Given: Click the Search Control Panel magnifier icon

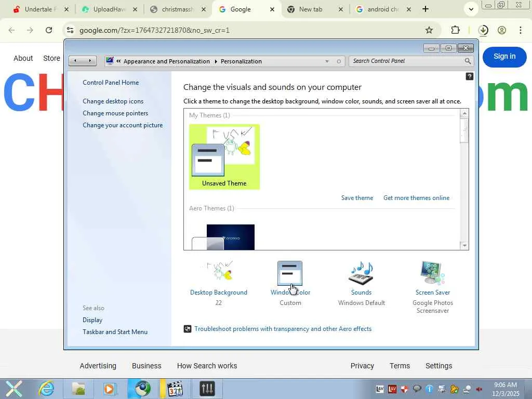Looking at the screenshot, I should tap(468, 61).
